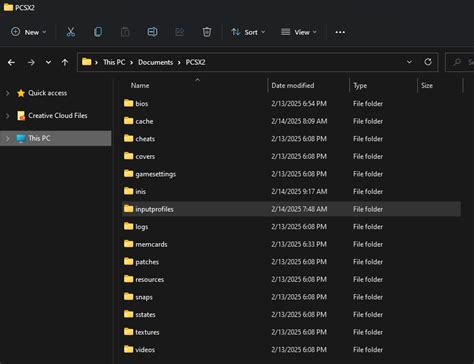The height and width of the screenshot is (364, 474).
Task: Click bios date 2/13/2025 6:54 PM
Action: tap(299, 103)
